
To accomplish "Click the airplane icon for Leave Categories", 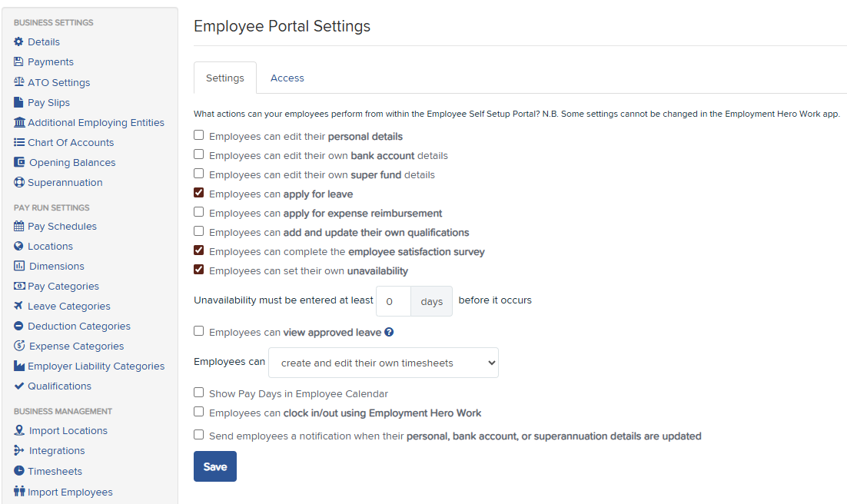I will click(x=19, y=307).
